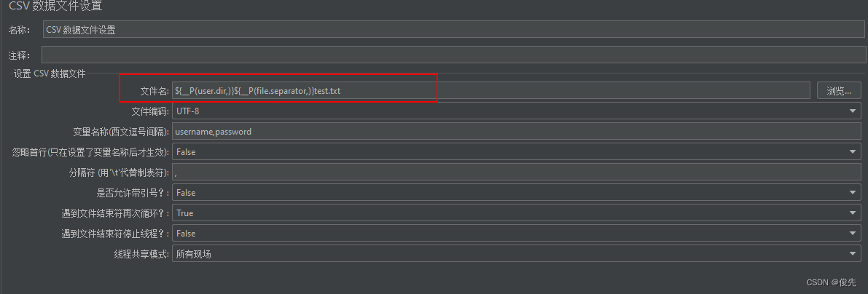The height and width of the screenshot is (294, 868).
Task: Click the 分隔符 delimiter input field
Action: pyautogui.click(x=516, y=172)
